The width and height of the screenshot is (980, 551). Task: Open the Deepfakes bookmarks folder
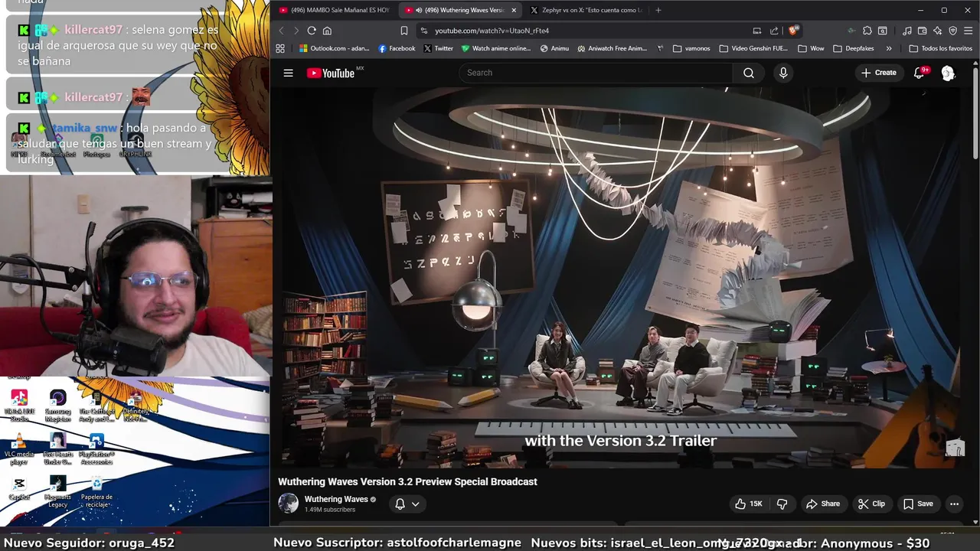(853, 48)
